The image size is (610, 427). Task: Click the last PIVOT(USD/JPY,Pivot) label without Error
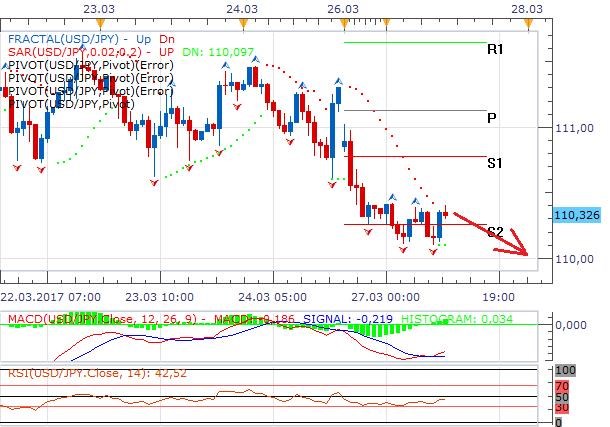pyautogui.click(x=71, y=104)
